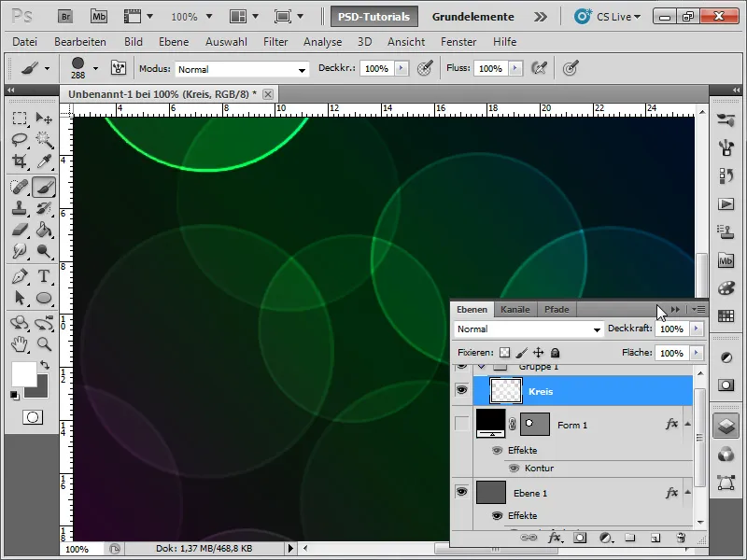Enable airbrush mode next to Fluss
The image size is (747, 560).
coord(539,68)
